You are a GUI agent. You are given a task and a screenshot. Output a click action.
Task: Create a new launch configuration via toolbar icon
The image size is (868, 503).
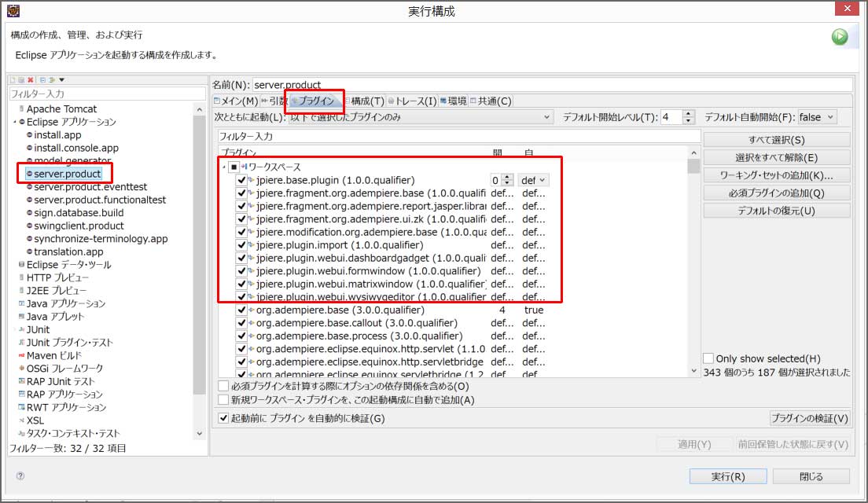13,80
